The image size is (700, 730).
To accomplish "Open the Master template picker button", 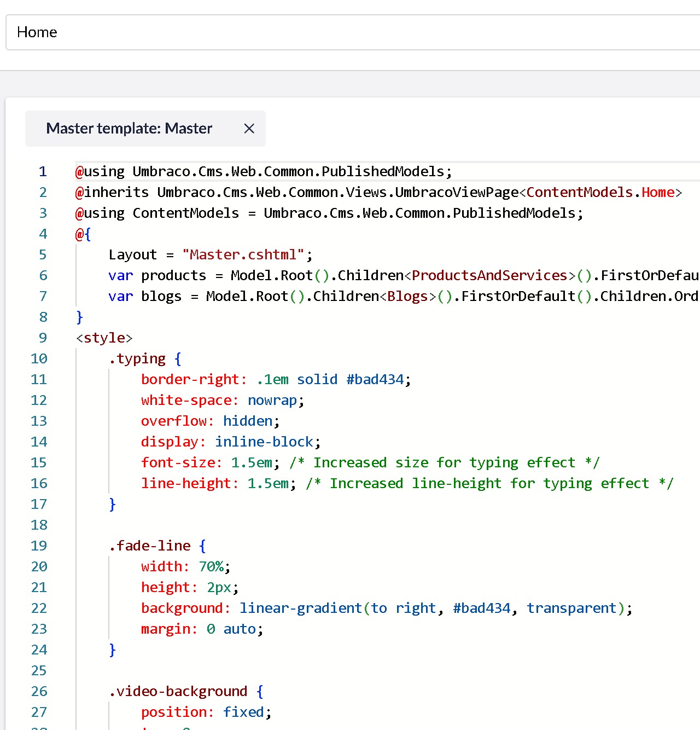I will tap(129, 129).
